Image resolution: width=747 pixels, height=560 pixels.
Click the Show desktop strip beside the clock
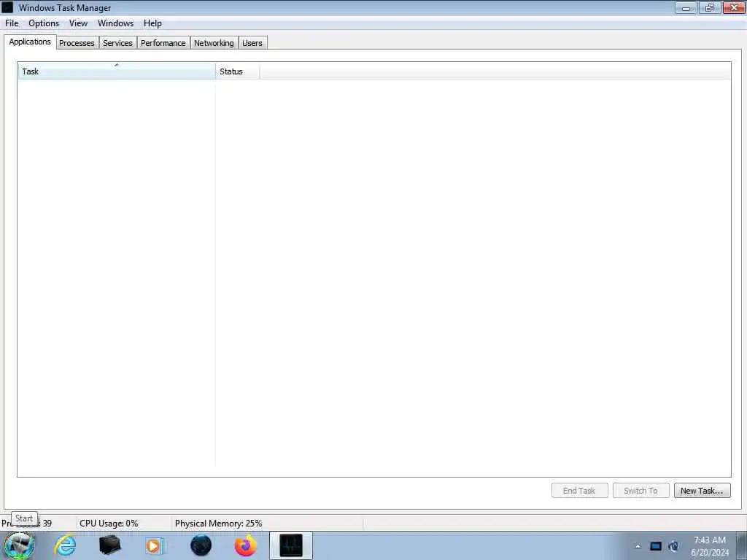[x=742, y=545]
